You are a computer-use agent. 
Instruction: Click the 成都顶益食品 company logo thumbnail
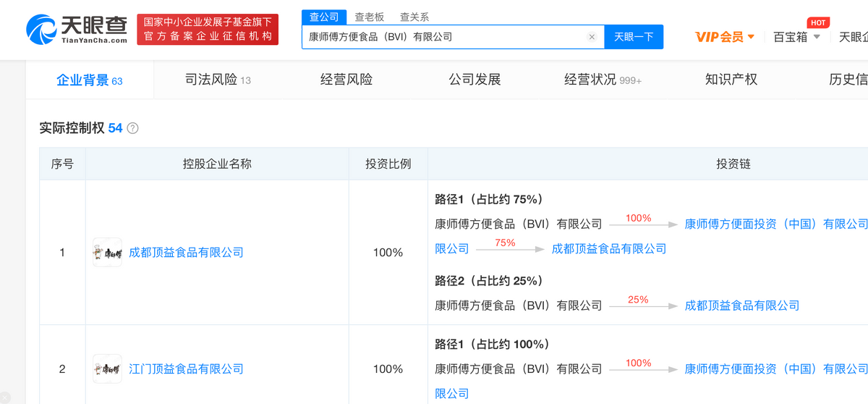click(108, 253)
